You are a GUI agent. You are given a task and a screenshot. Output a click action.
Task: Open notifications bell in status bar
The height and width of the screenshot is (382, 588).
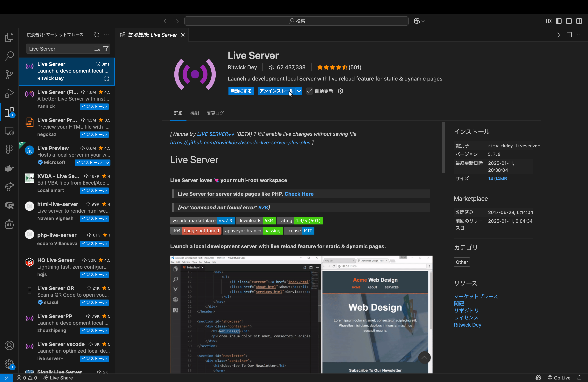pos(579,378)
